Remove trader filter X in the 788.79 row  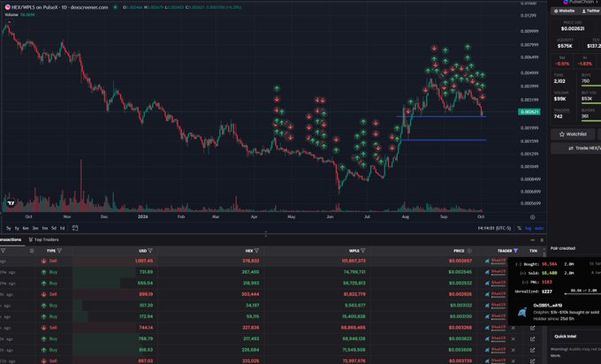tap(514, 339)
